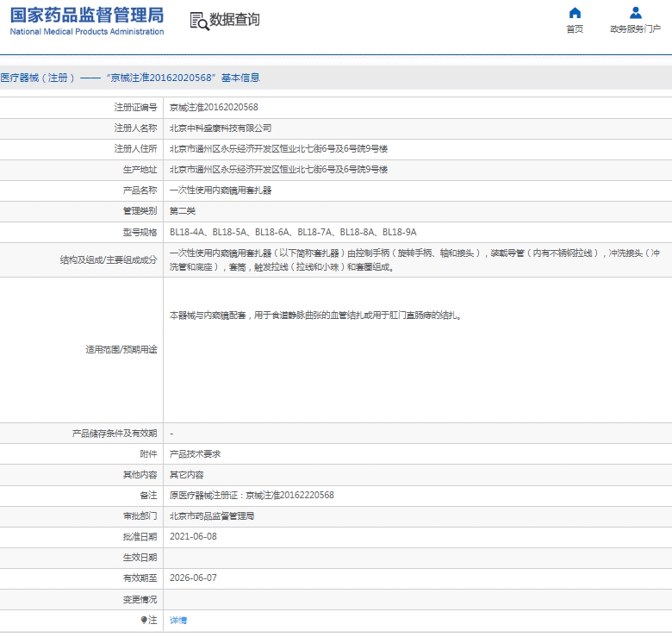Select the page title 医疗器械（注册）基本信息
Image resolution: width=672 pixels, height=637 pixels.
(130, 78)
